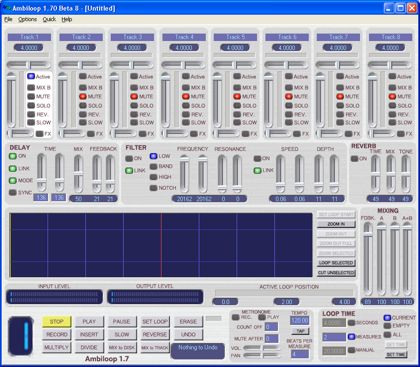Click the MIX to DISK button

(x=122, y=347)
